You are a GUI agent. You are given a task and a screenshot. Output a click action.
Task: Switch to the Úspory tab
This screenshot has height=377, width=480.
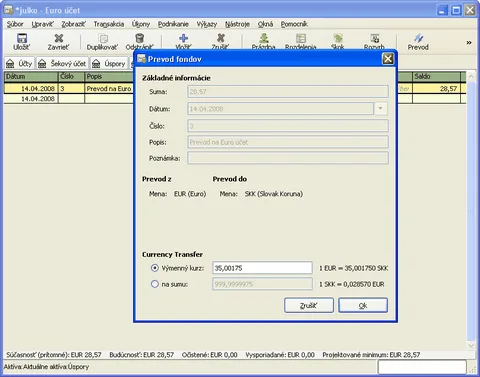109,63
